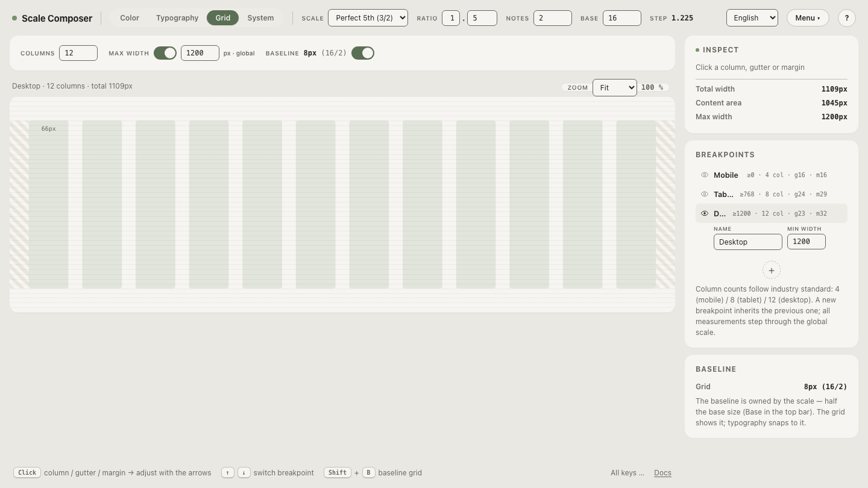Toggle visibility eye for Mobile breakpoint
The width and height of the screenshot is (868, 488).
tap(705, 175)
